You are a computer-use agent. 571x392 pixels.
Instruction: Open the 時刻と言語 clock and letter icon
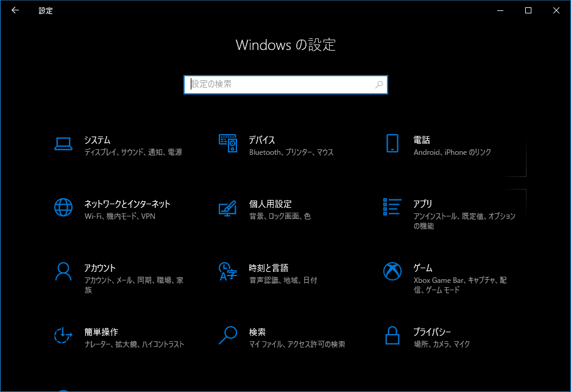pos(227,271)
